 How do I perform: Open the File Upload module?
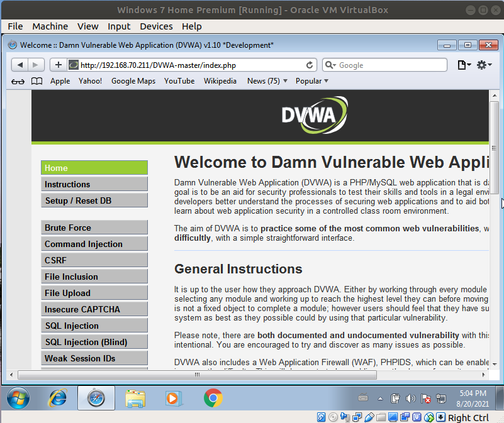[x=94, y=293]
